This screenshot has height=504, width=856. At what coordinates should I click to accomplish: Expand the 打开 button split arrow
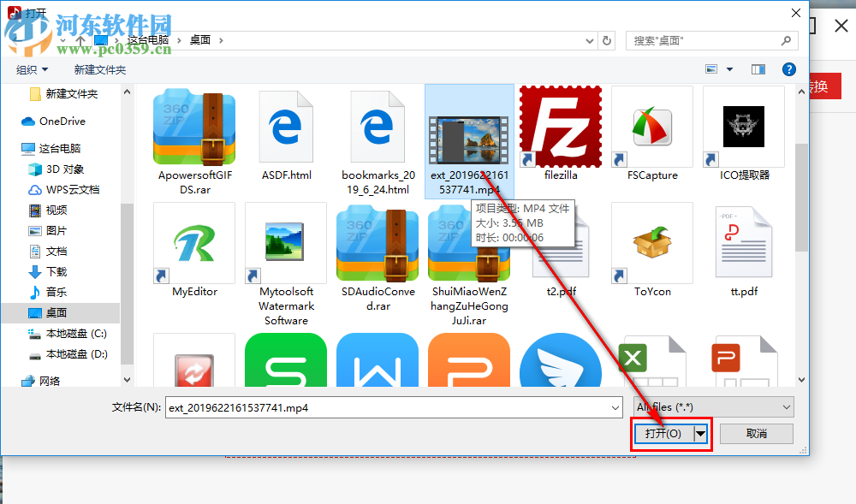point(700,434)
